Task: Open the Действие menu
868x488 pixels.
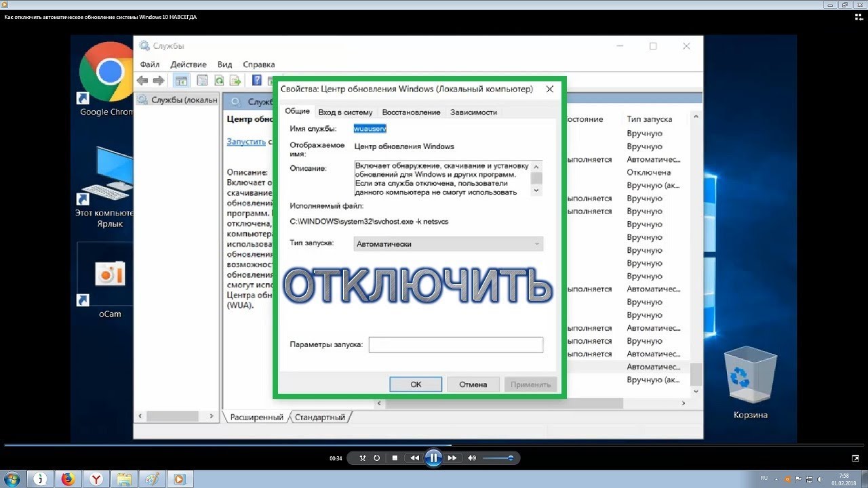Action: [x=189, y=64]
